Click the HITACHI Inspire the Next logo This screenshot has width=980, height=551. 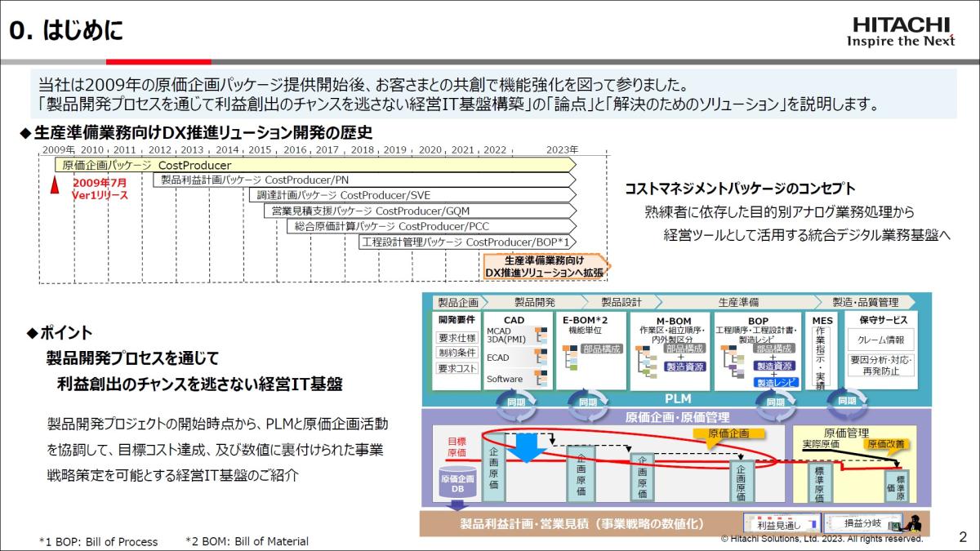coord(901,31)
